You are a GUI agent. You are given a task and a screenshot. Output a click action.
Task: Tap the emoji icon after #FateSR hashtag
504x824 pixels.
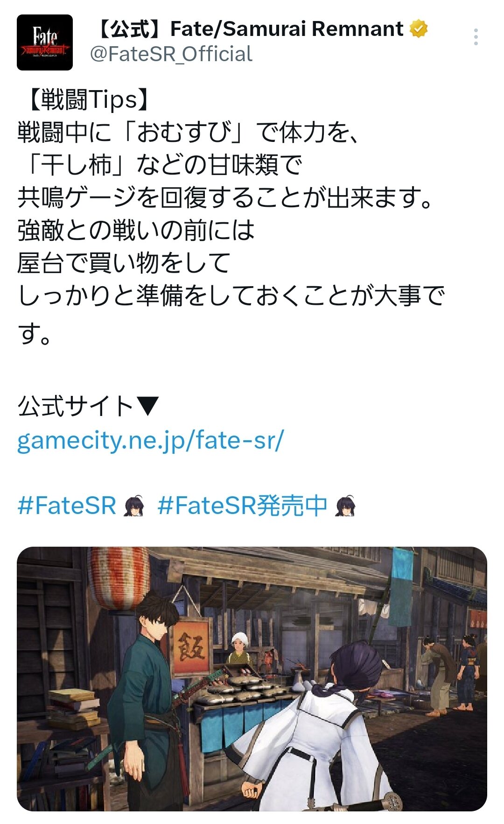point(134,506)
